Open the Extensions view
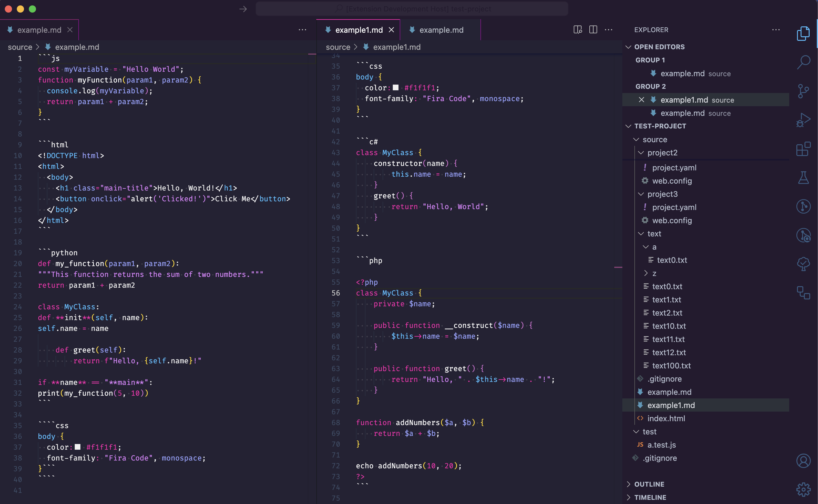This screenshot has width=818, height=504. pos(803,149)
